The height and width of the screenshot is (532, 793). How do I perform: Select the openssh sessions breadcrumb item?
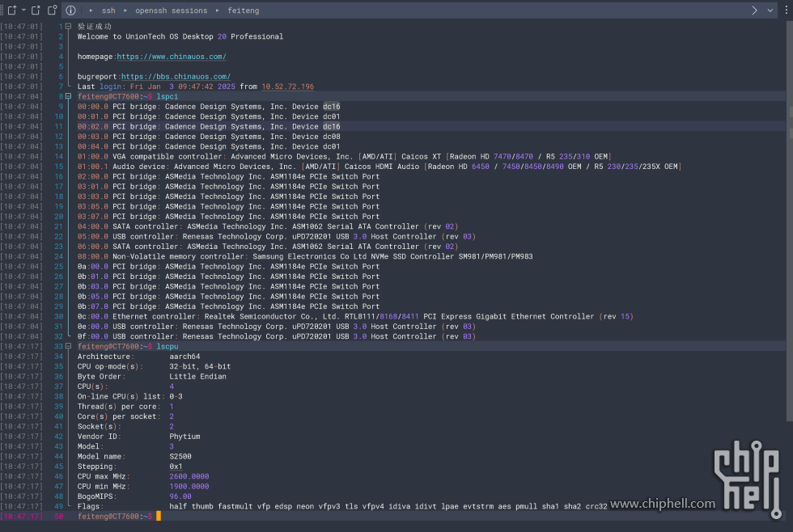[x=171, y=10]
